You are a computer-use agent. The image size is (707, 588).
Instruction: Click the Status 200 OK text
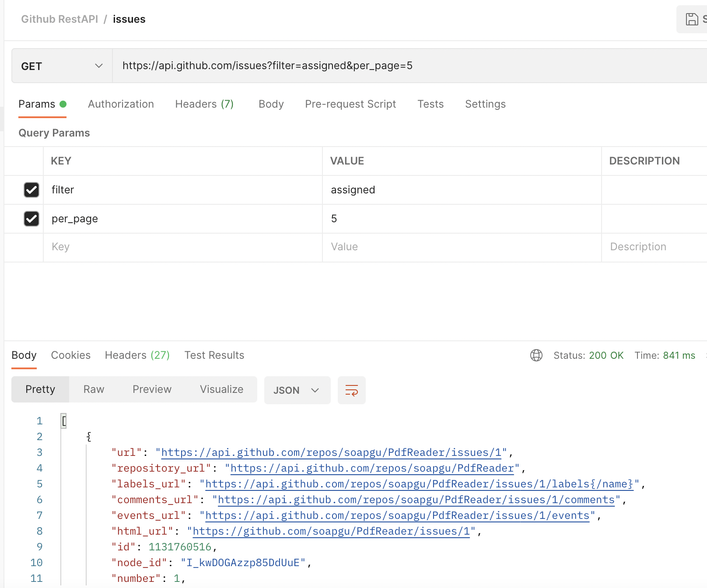pos(588,355)
